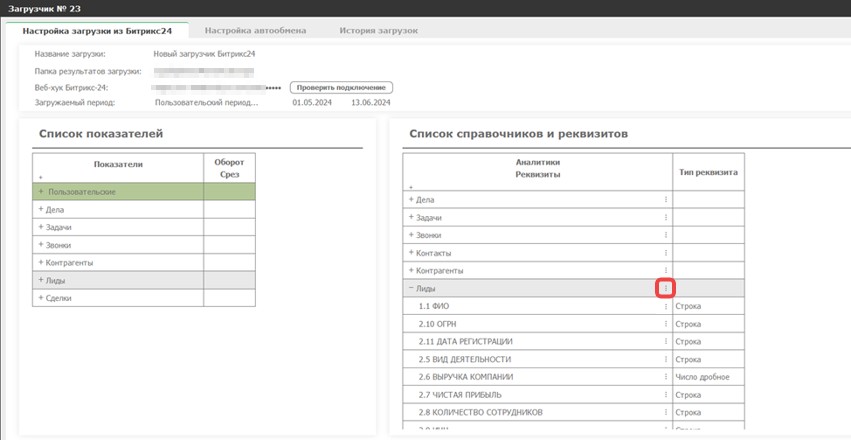
Task: Expand Задачи in the indicators list
Action: pos(41,227)
